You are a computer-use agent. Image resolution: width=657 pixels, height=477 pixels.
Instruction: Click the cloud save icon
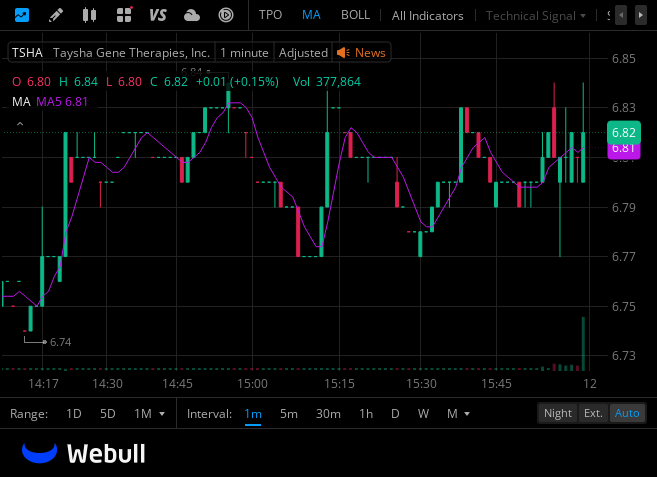tap(192, 16)
